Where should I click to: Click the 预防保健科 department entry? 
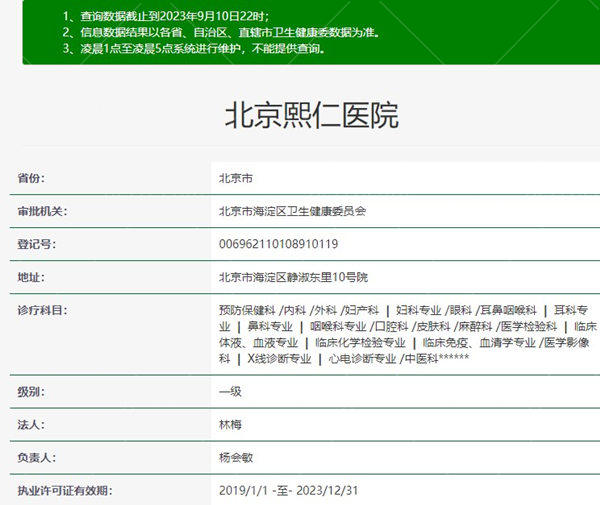point(247,310)
